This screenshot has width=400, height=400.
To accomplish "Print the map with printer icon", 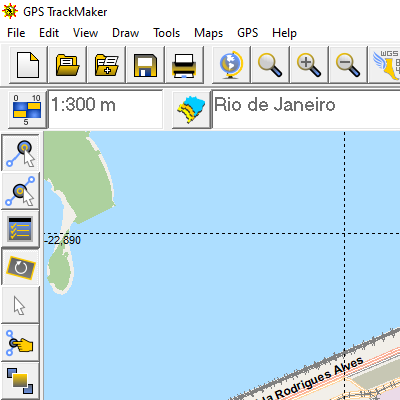I will click(x=184, y=65).
